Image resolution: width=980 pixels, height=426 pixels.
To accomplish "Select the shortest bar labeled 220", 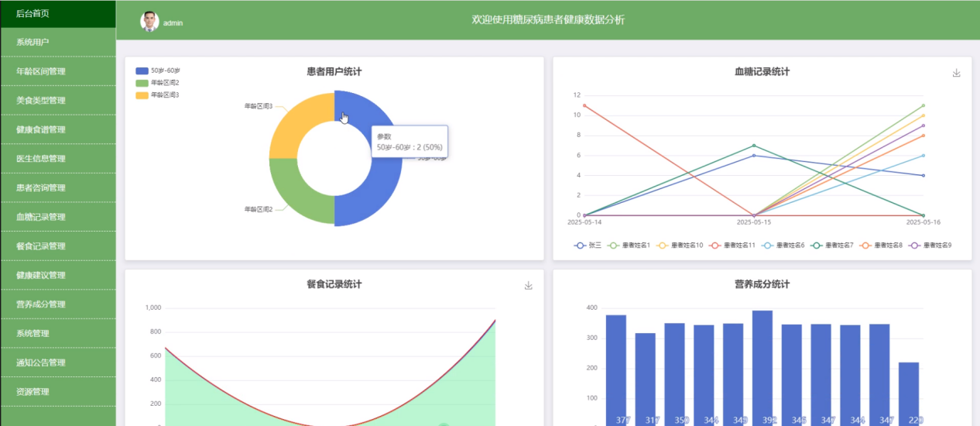I will [909, 393].
